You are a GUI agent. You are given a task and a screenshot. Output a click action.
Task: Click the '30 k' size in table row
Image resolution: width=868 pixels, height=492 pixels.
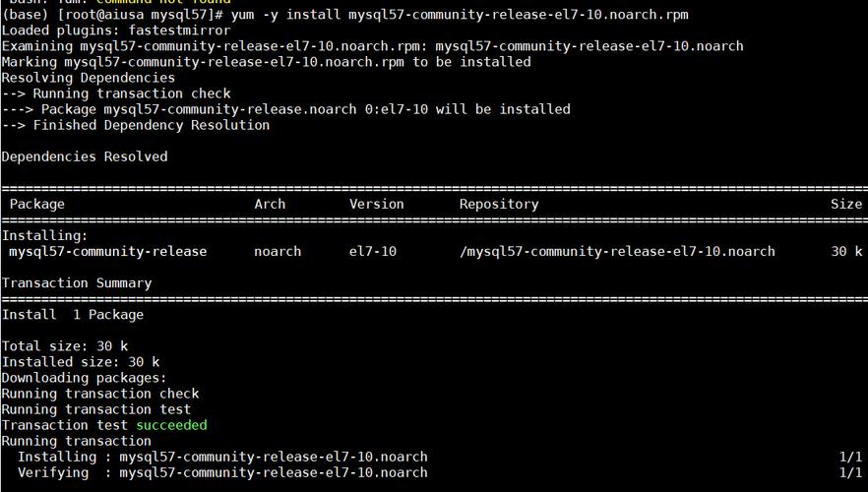[846, 251]
